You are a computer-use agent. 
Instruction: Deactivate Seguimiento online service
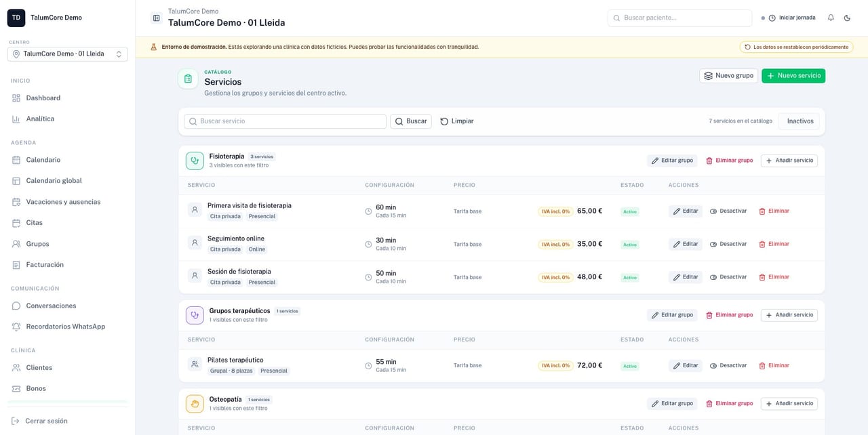tap(728, 244)
